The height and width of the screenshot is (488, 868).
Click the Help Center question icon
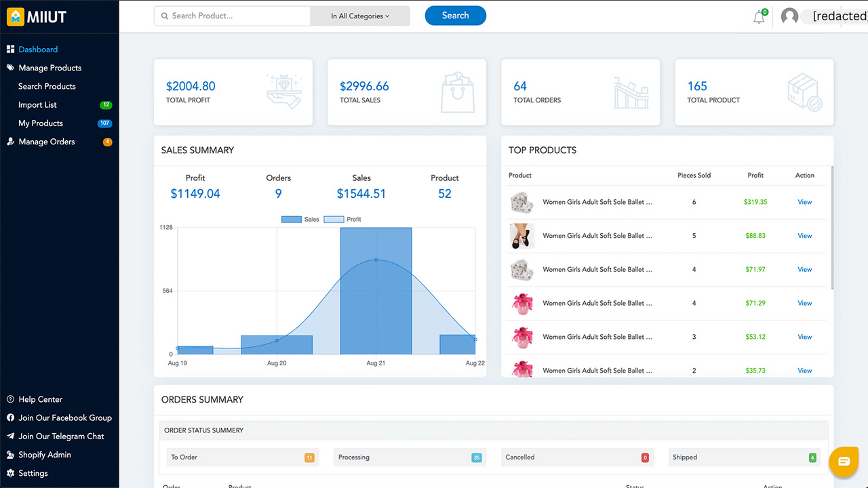click(x=10, y=399)
